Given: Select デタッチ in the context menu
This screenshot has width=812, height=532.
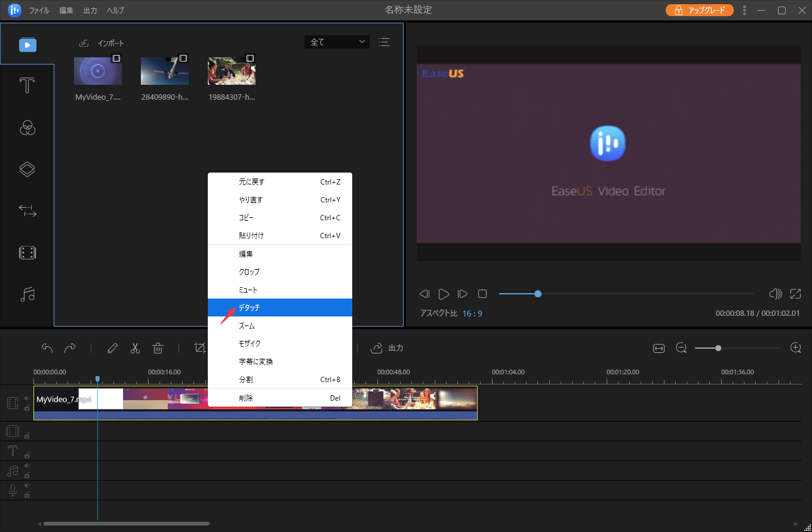Looking at the screenshot, I should point(280,307).
